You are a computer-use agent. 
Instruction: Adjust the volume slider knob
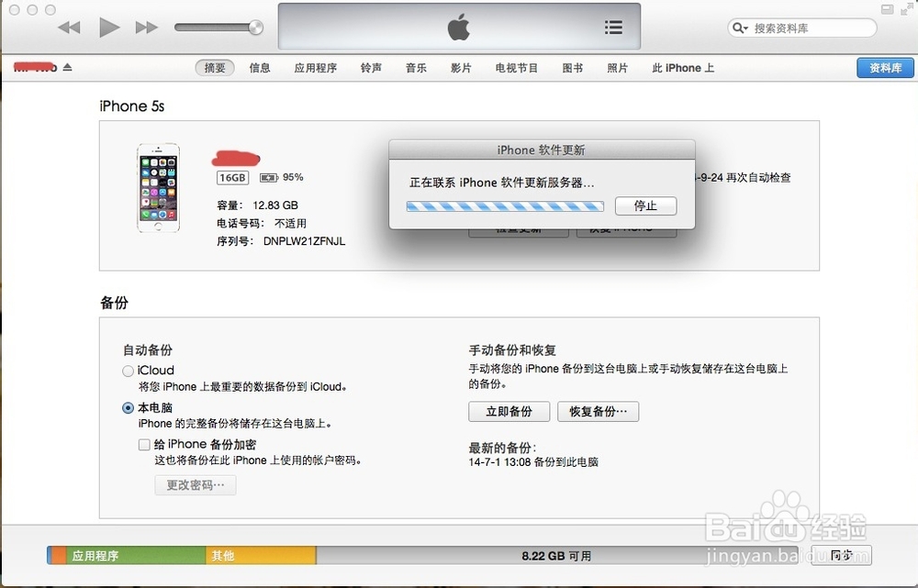coord(255,27)
